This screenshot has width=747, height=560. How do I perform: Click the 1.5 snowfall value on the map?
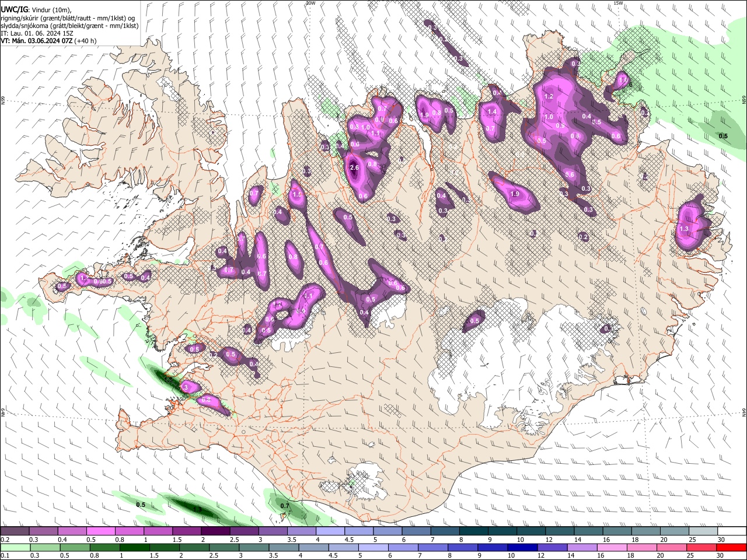pyautogui.click(x=296, y=195)
